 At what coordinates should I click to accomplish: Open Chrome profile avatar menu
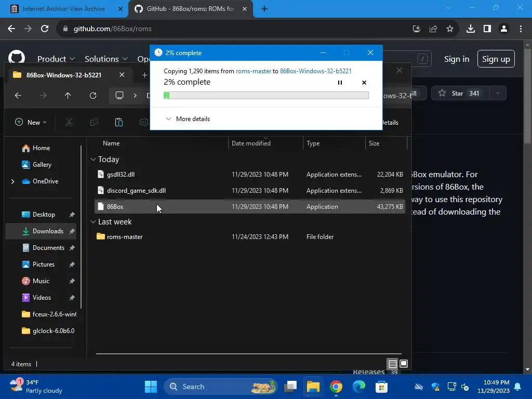pyautogui.click(x=504, y=29)
